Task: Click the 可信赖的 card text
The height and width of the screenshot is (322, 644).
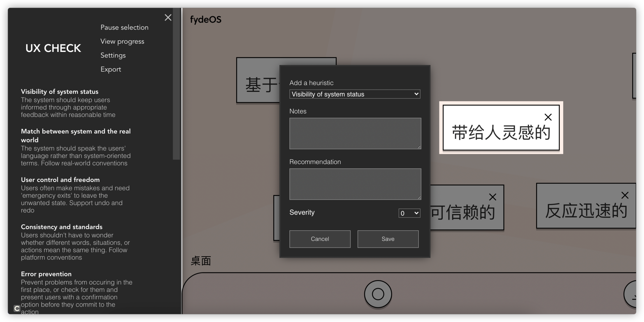Action: [x=463, y=212]
